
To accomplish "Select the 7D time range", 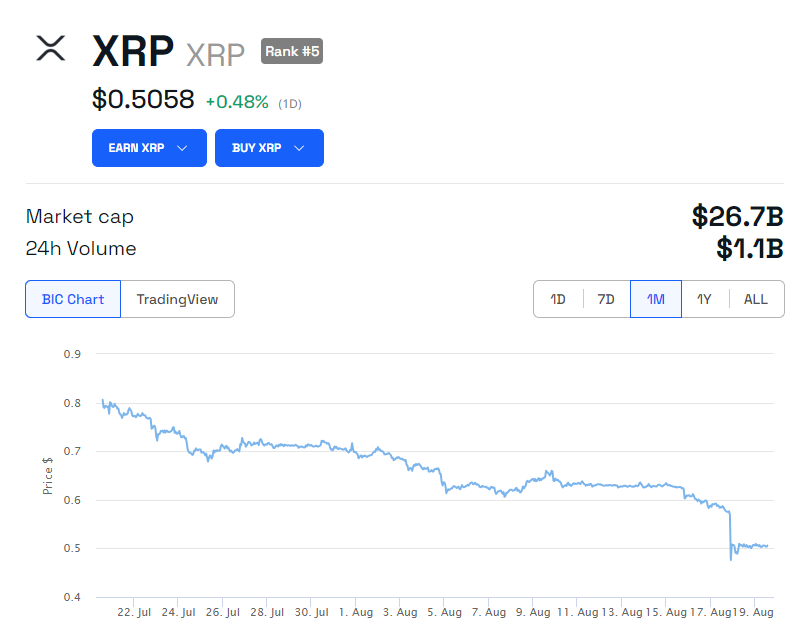I will 606,299.
